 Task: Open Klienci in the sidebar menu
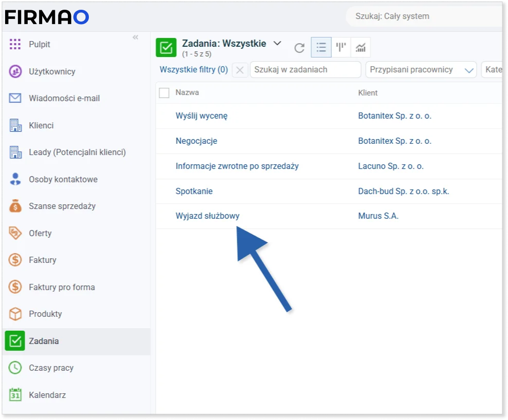click(41, 125)
